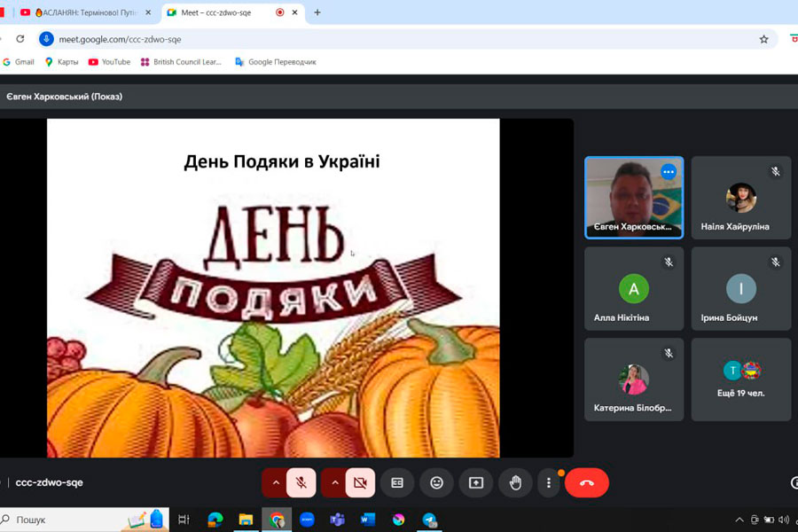Open the 'Ещё 19 чел.' participants tile
Viewport: 798px width, 532px height.
tap(741, 379)
